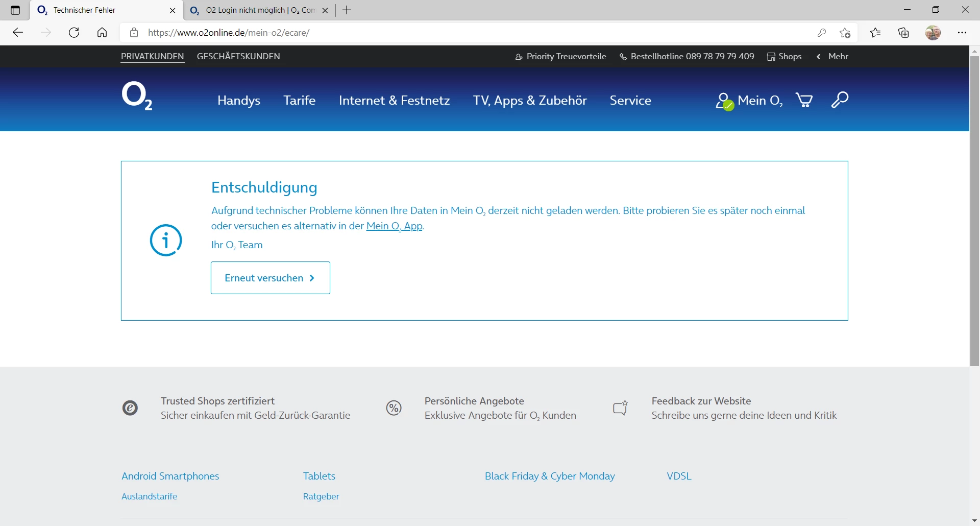
Task: Open the Mein O2 App link
Action: point(395,226)
